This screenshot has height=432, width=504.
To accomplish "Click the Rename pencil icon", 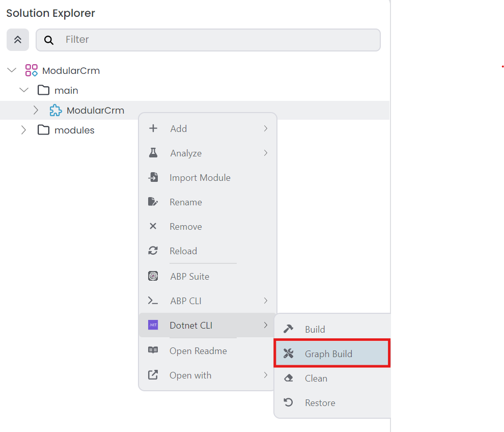I will coord(153,202).
